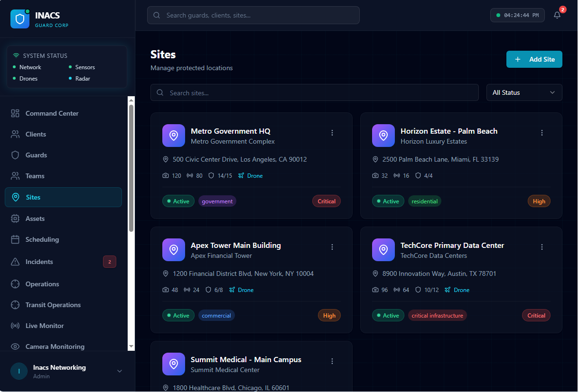The height and width of the screenshot is (392, 579).
Task: Open the notifications bell icon
Action: [557, 15]
